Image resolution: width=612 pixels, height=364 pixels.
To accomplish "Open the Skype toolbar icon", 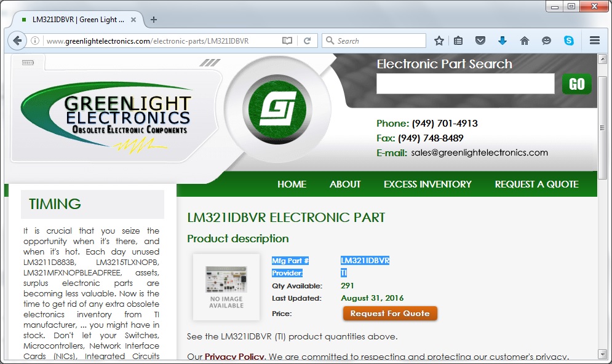I will 569,41.
